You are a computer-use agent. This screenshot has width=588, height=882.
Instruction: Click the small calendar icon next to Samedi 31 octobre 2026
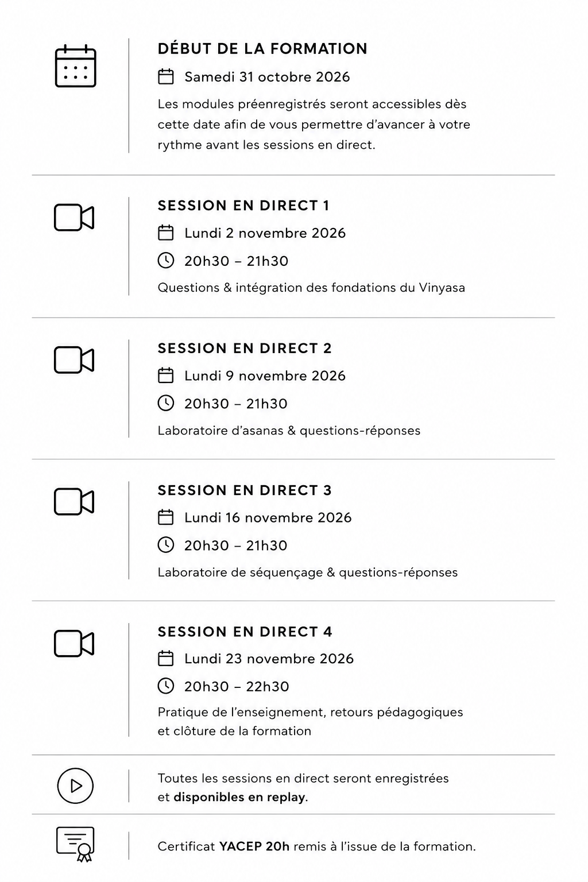point(166,76)
